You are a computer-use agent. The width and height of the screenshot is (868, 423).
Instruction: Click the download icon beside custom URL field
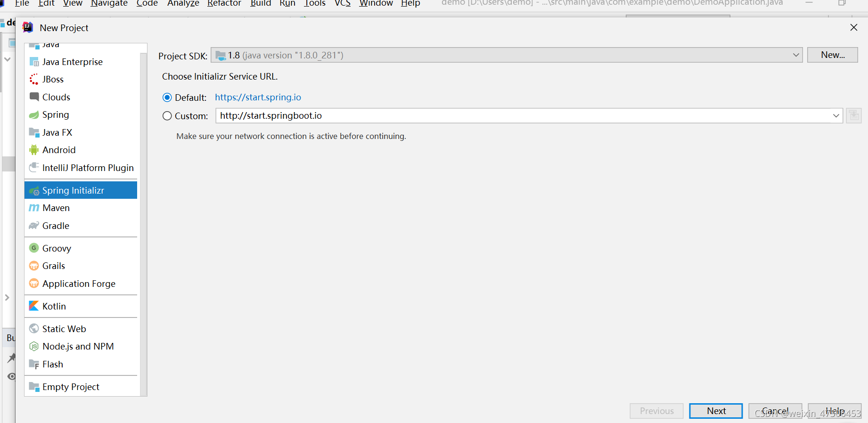pos(853,115)
